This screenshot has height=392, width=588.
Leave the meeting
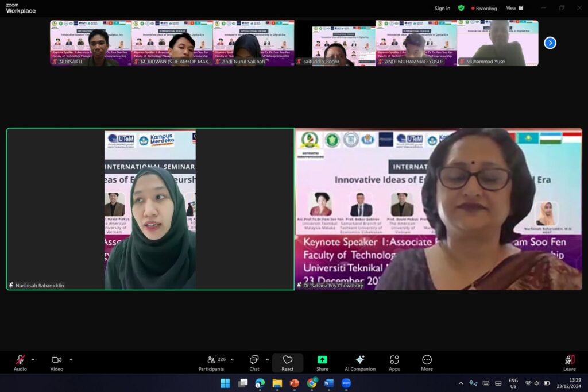point(569,362)
